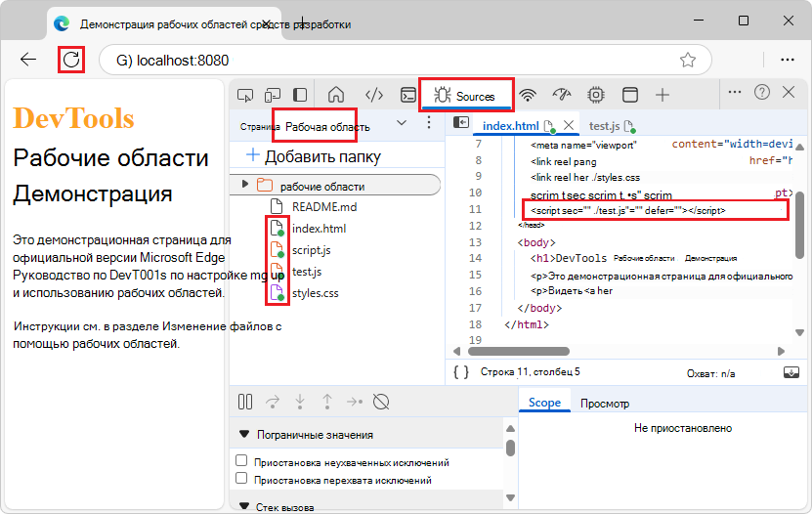Viewport: 812px width, 514px height.
Task: Select the browser tab Демонстрация рабочих областей
Action: (215, 24)
